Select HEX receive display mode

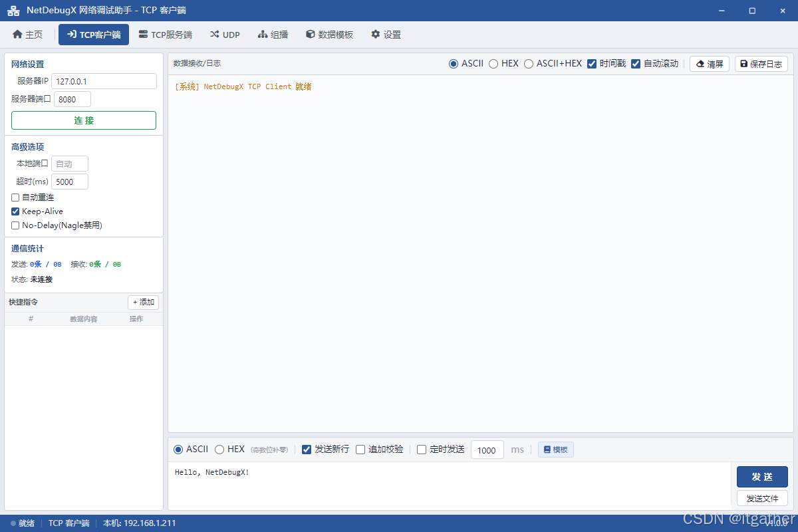pos(493,64)
